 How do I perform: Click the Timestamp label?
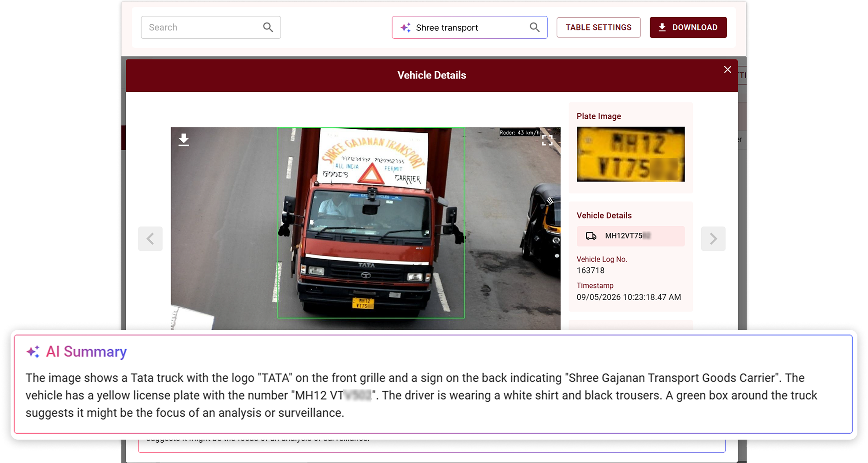tap(595, 286)
